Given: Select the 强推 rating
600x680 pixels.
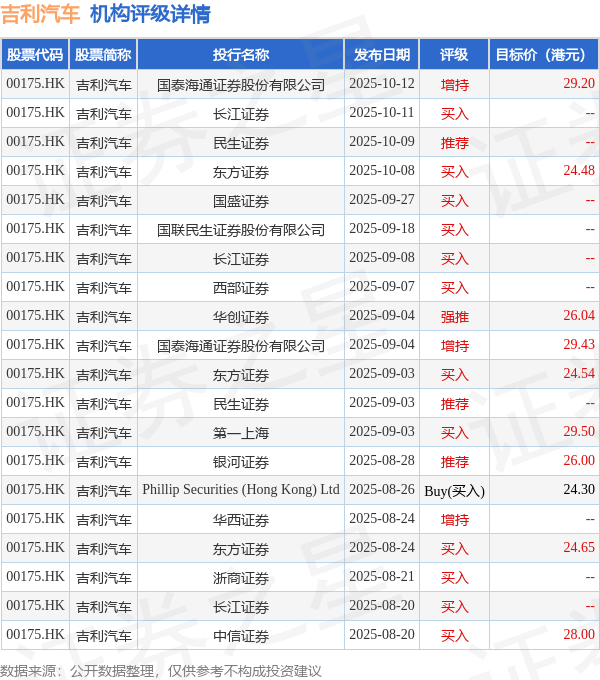Looking at the screenshot, I should coord(455,317).
